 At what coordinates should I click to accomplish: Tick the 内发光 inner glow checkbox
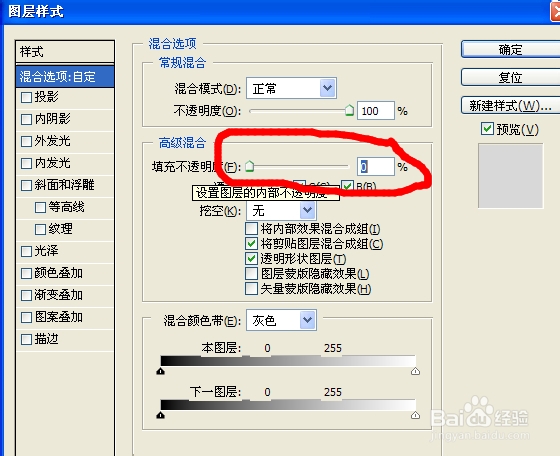(26, 164)
